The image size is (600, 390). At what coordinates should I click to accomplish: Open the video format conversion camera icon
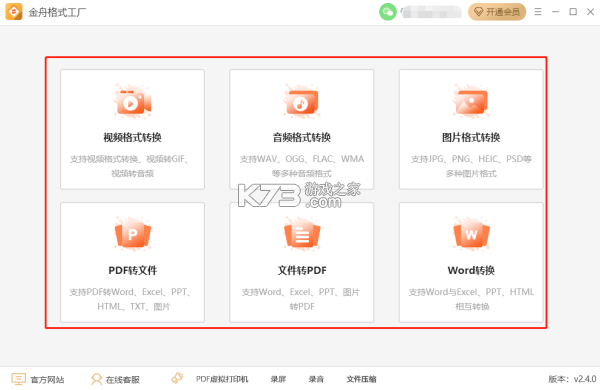tap(132, 101)
